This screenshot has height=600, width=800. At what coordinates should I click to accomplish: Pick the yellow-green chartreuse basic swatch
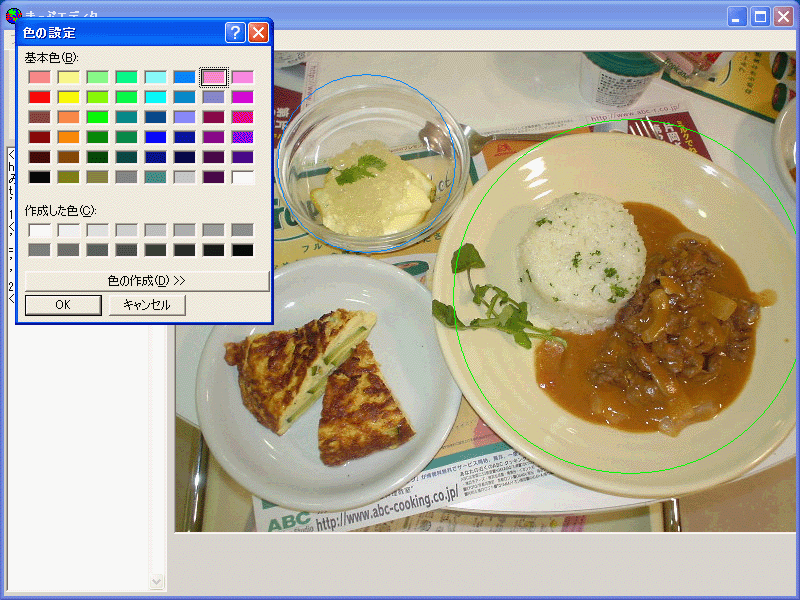click(x=97, y=97)
